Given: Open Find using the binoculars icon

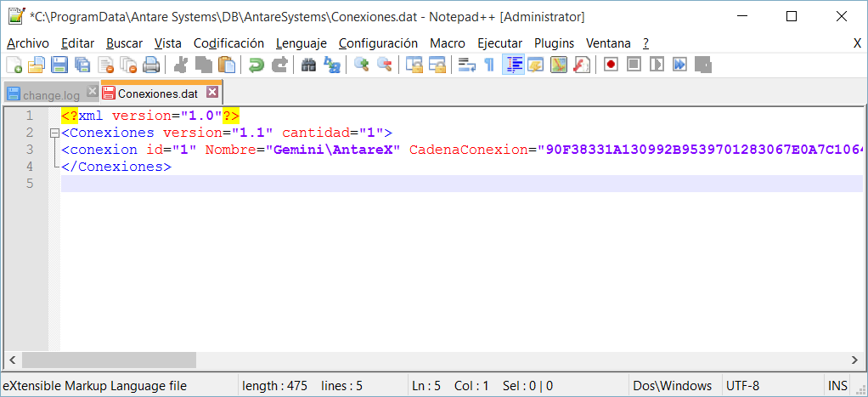Looking at the screenshot, I should point(309,65).
